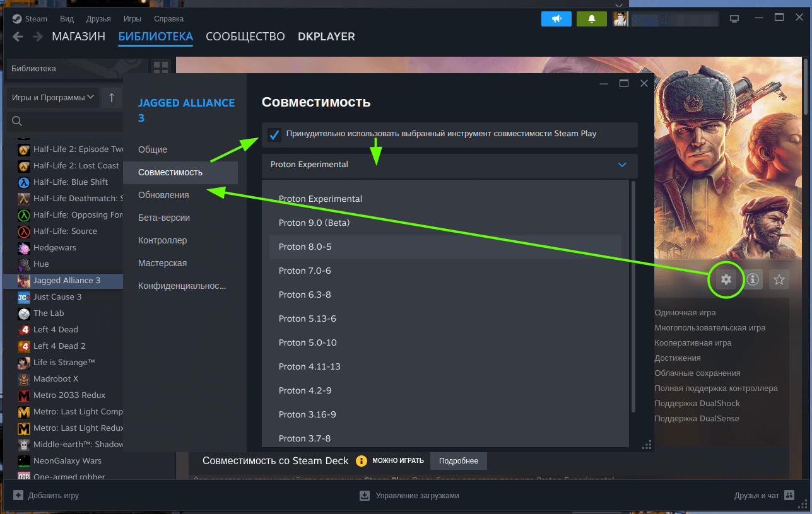
Task: Click the Steam Deck compatibility info icon
Action: point(362,461)
